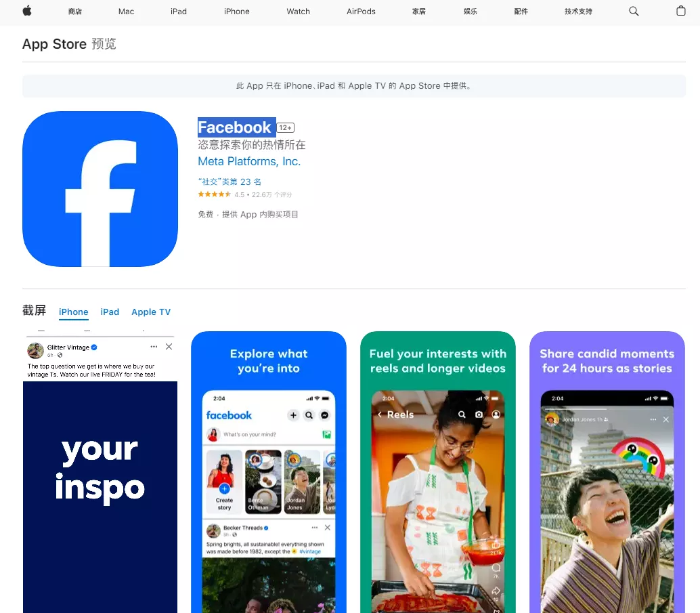This screenshot has height=613, width=700.
Task: Open the 家居 menu item
Action: pyautogui.click(x=418, y=12)
